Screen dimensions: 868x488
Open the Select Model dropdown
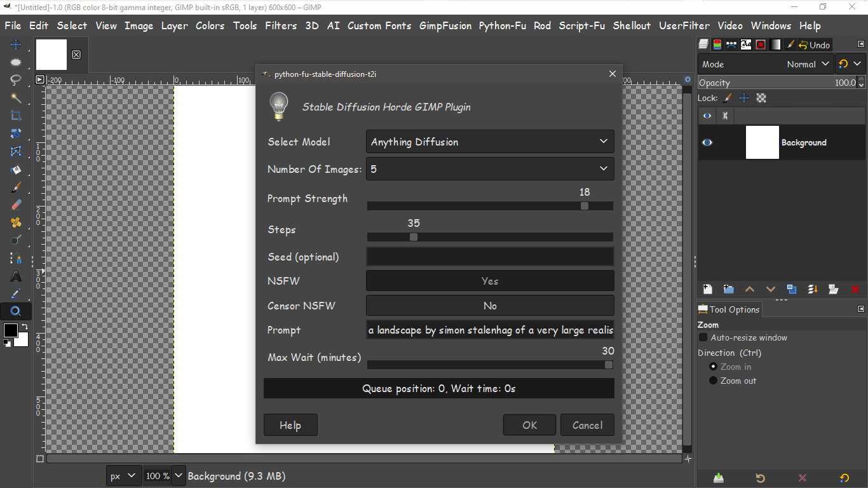(490, 142)
